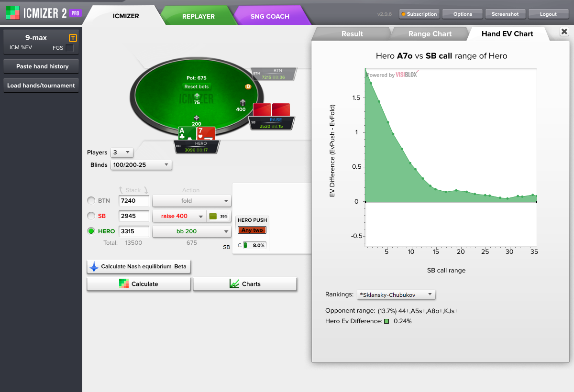Open the Range Chart tab

[429, 34]
